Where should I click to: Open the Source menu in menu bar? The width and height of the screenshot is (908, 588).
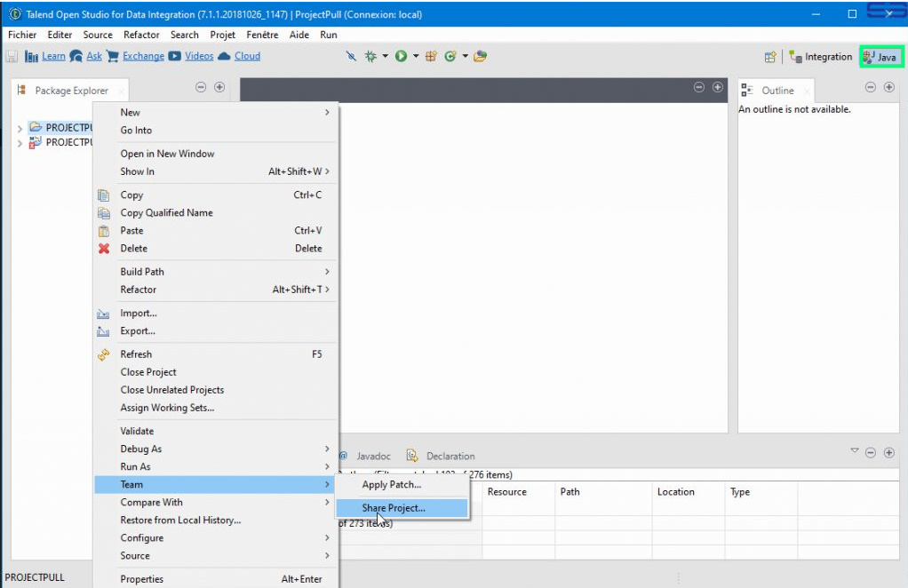[98, 35]
